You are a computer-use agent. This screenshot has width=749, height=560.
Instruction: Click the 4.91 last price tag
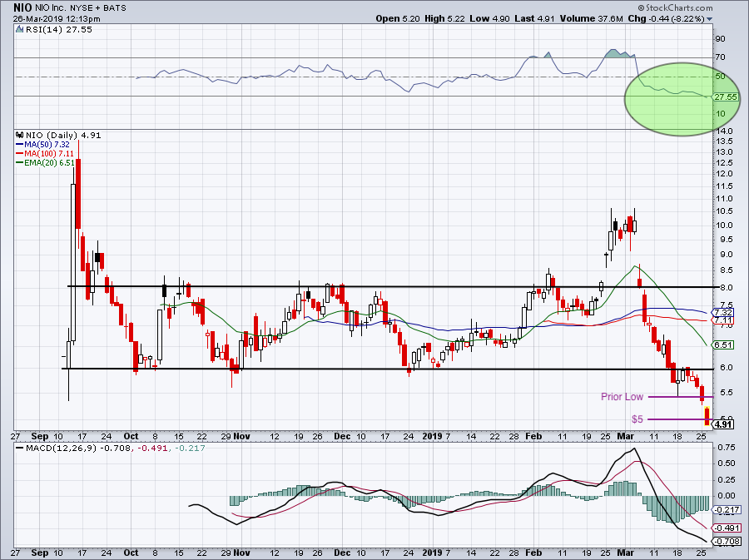(x=723, y=424)
